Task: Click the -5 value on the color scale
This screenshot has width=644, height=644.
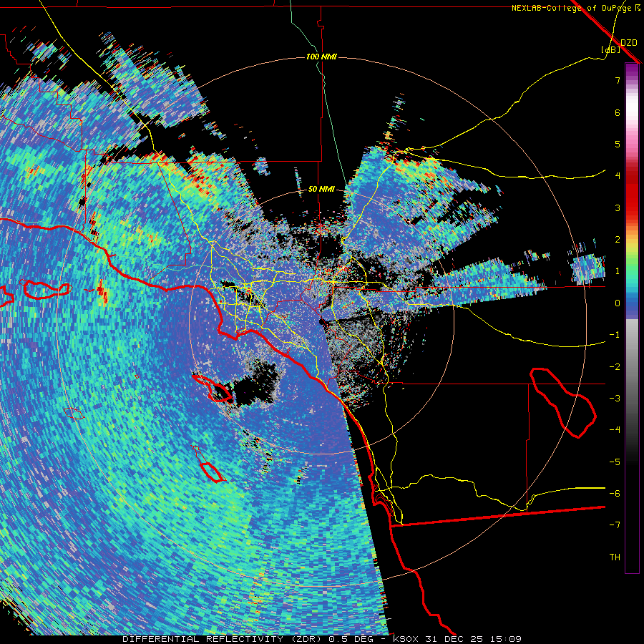Action: pyautogui.click(x=615, y=462)
